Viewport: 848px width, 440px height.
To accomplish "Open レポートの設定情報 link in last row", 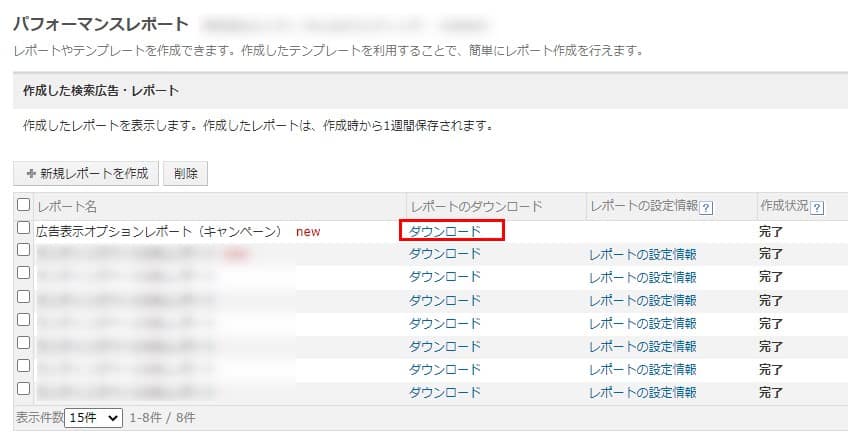I will pyautogui.click(x=643, y=392).
